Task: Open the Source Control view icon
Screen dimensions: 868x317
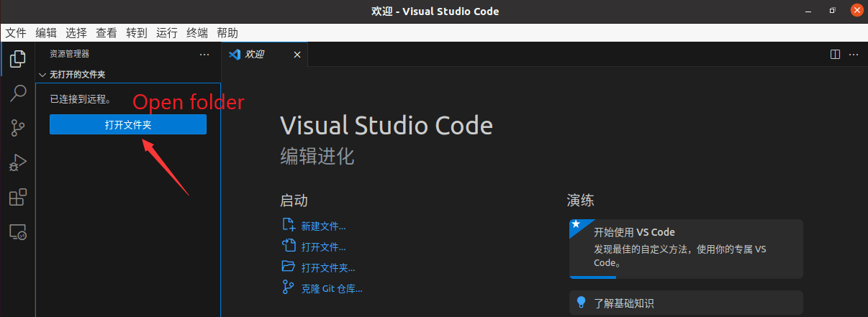Action: pos(17,129)
